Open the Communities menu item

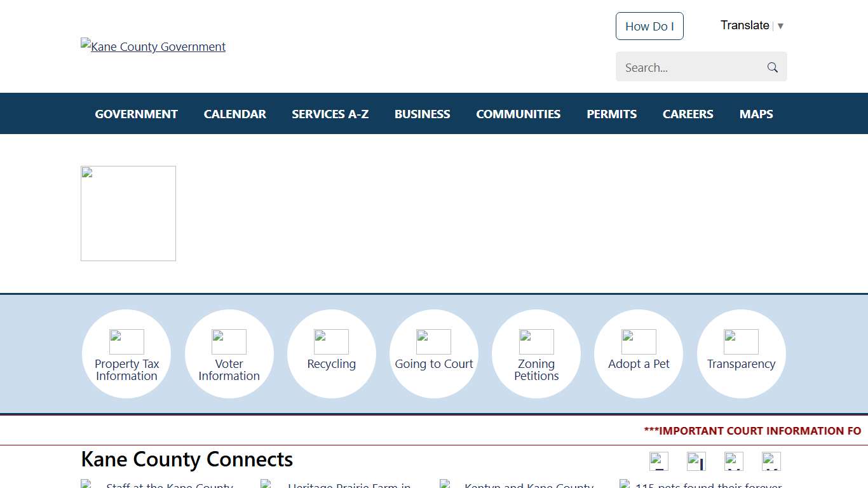[x=518, y=114]
